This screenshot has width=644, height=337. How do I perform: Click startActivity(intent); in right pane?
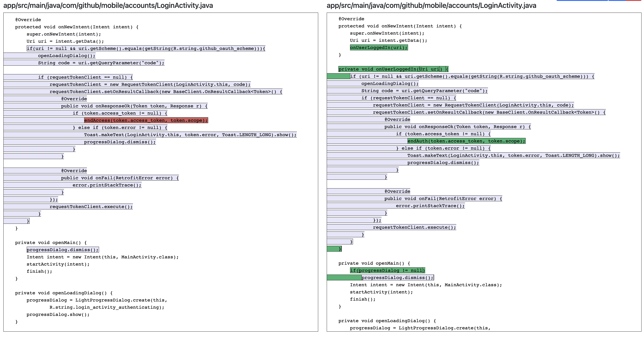[x=382, y=292]
